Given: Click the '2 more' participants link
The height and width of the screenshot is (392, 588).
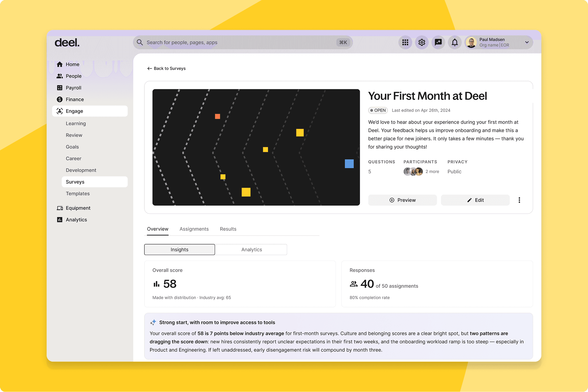Looking at the screenshot, I should click(432, 172).
